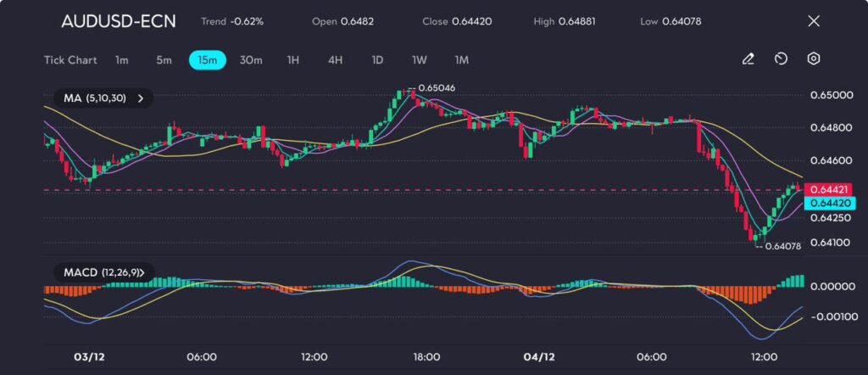Click the cyan 0.64420 price tag
The image size is (868, 375).
830,203
